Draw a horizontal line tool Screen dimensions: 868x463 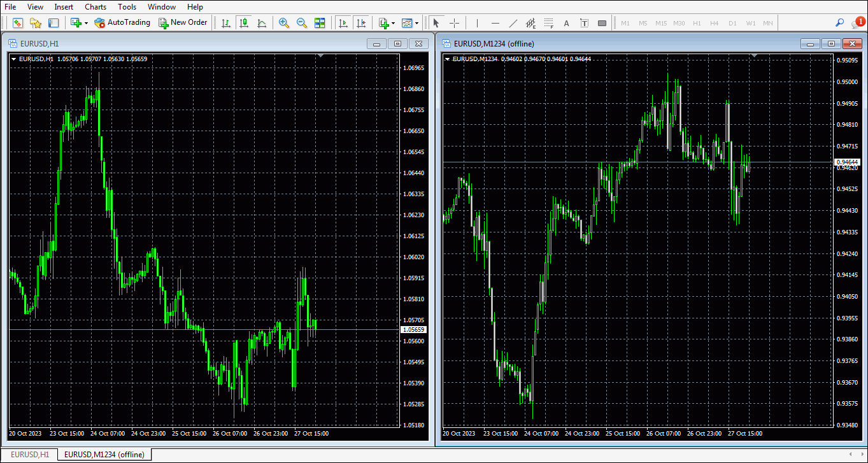click(495, 23)
